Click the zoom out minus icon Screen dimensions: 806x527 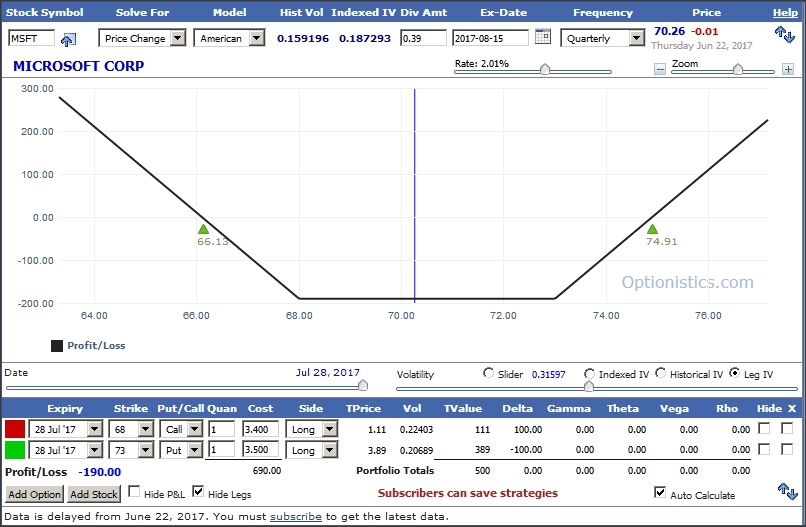(x=660, y=69)
